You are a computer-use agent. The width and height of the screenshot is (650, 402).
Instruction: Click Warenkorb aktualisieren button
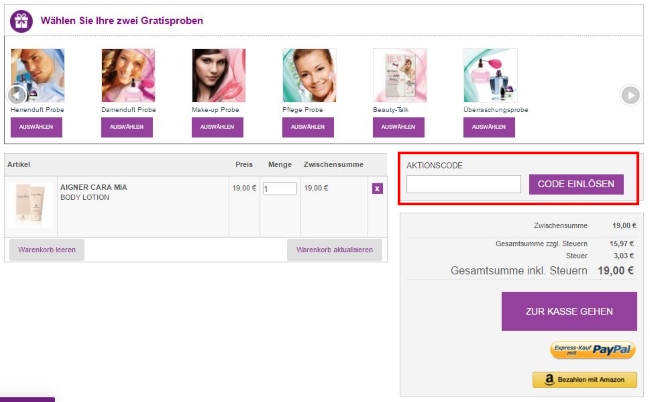tap(335, 249)
